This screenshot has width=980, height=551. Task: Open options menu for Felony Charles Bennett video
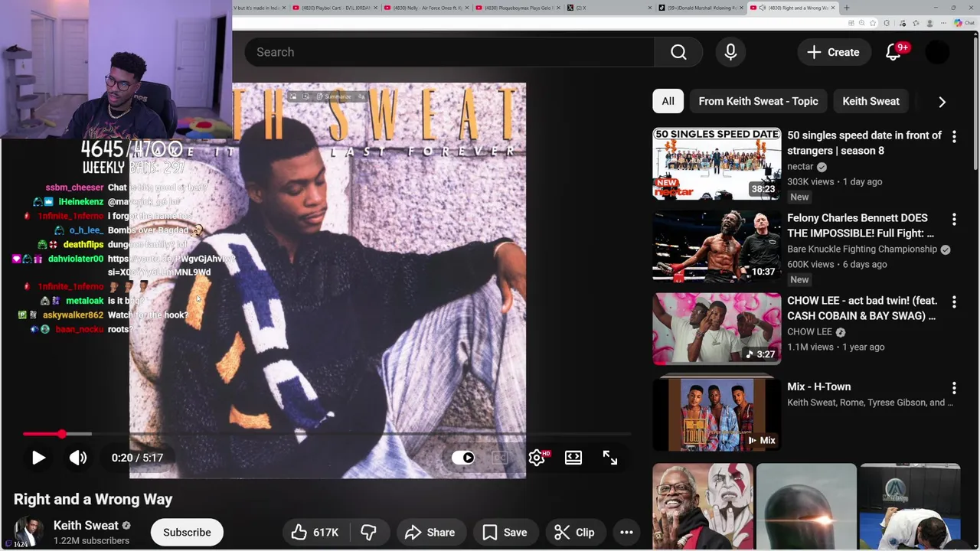(x=954, y=220)
